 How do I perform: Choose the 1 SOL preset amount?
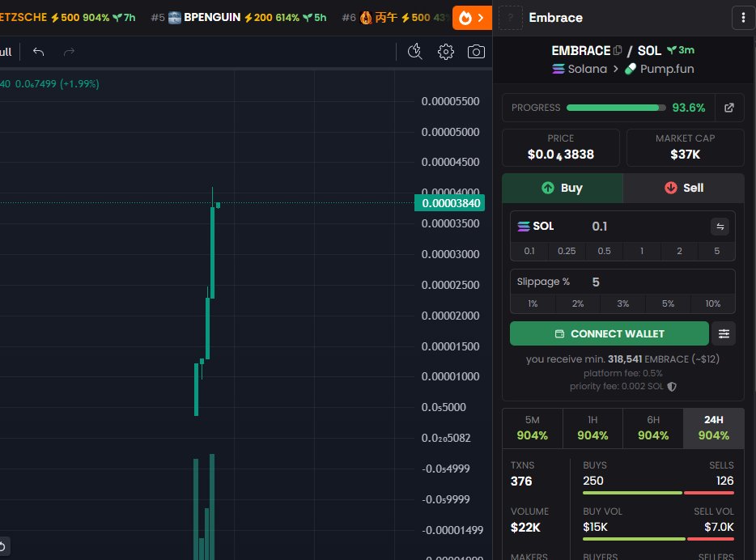642,251
